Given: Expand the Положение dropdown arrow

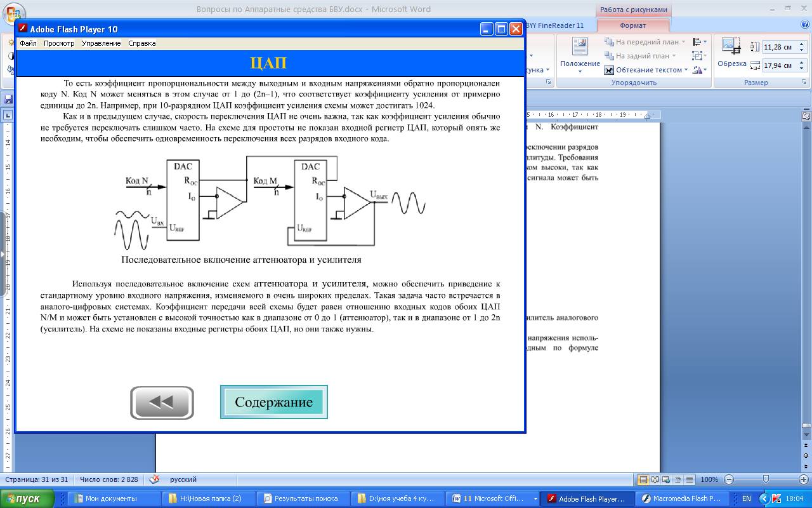Looking at the screenshot, I should [580, 71].
